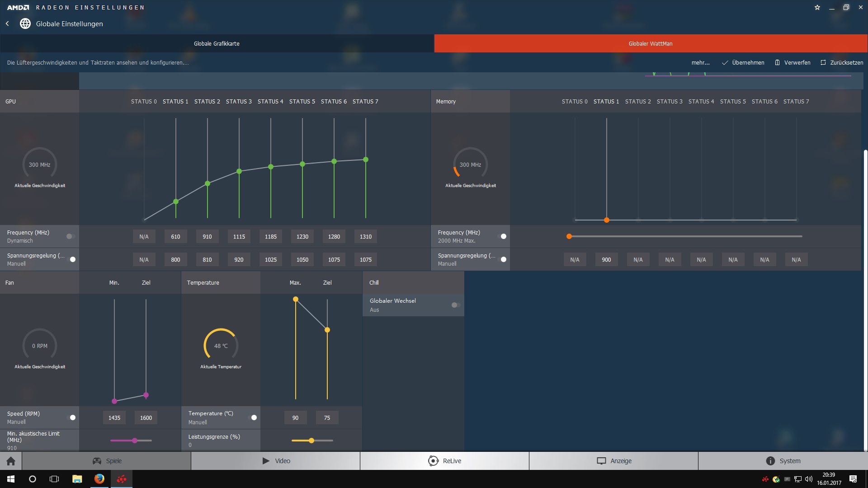The image size is (868, 488).
Task: Click the back arrow icon
Action: (7, 23)
